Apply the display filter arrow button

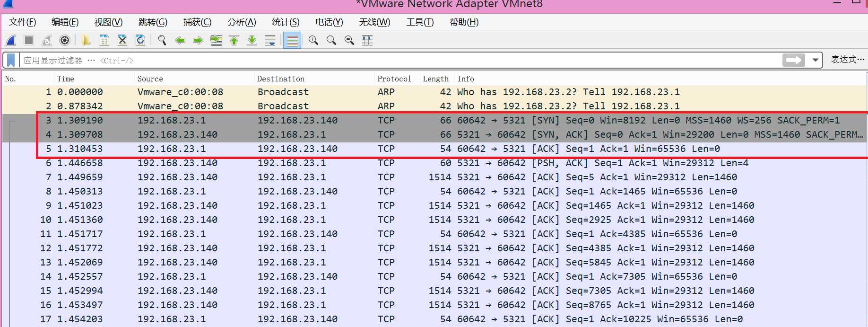tap(794, 60)
